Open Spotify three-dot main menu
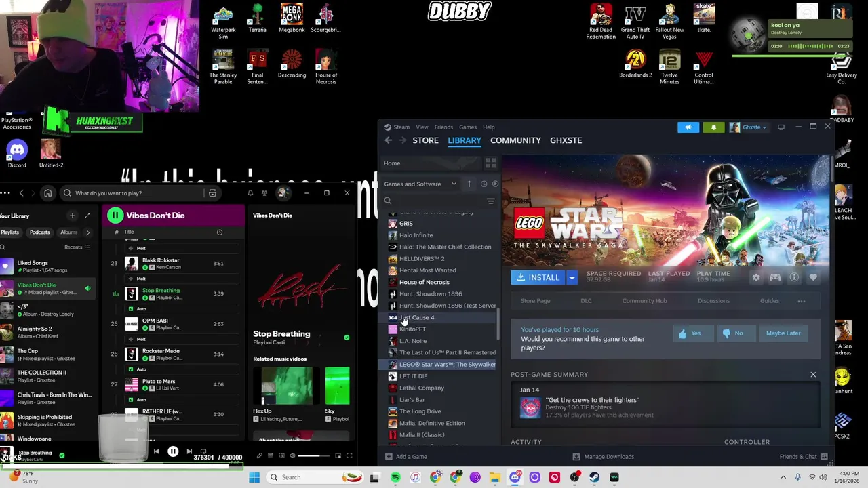This screenshot has height=488, width=868. 5,193
